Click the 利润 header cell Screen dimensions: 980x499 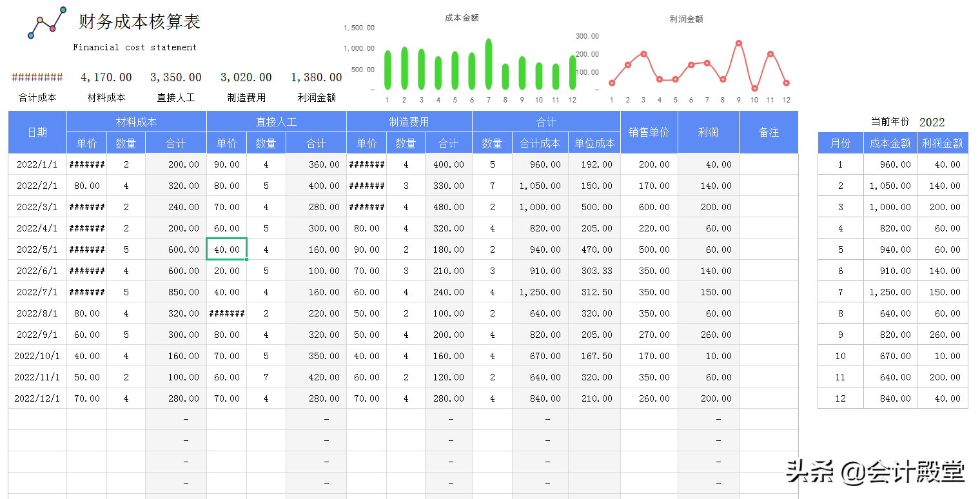(x=708, y=132)
